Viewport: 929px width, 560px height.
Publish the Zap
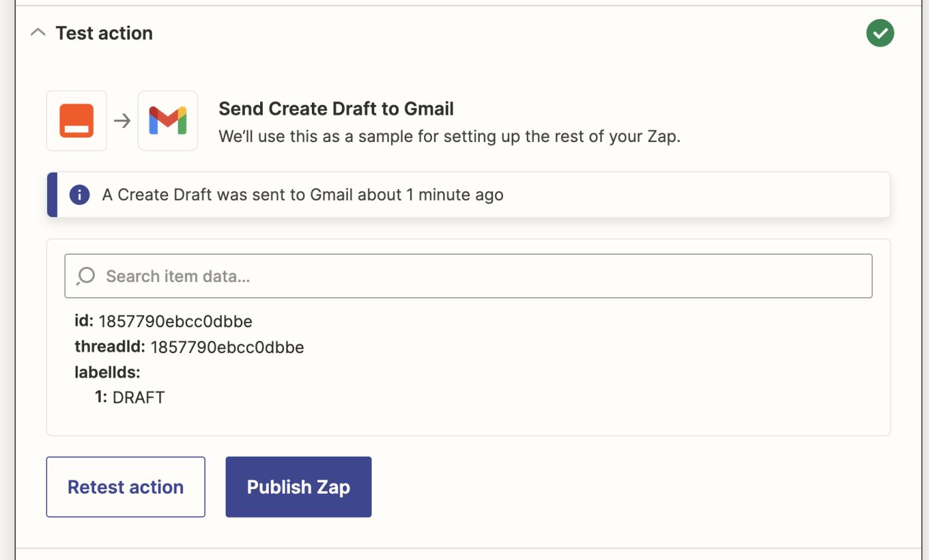click(299, 487)
